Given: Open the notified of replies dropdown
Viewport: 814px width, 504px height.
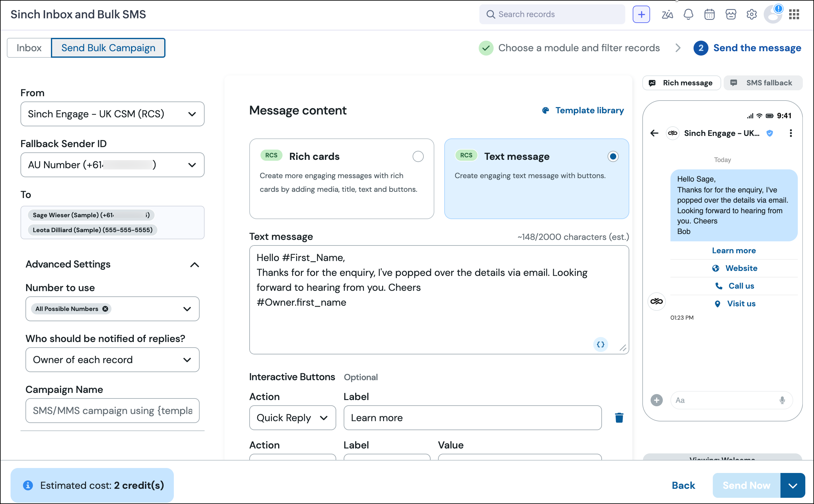Looking at the screenshot, I should (x=112, y=360).
